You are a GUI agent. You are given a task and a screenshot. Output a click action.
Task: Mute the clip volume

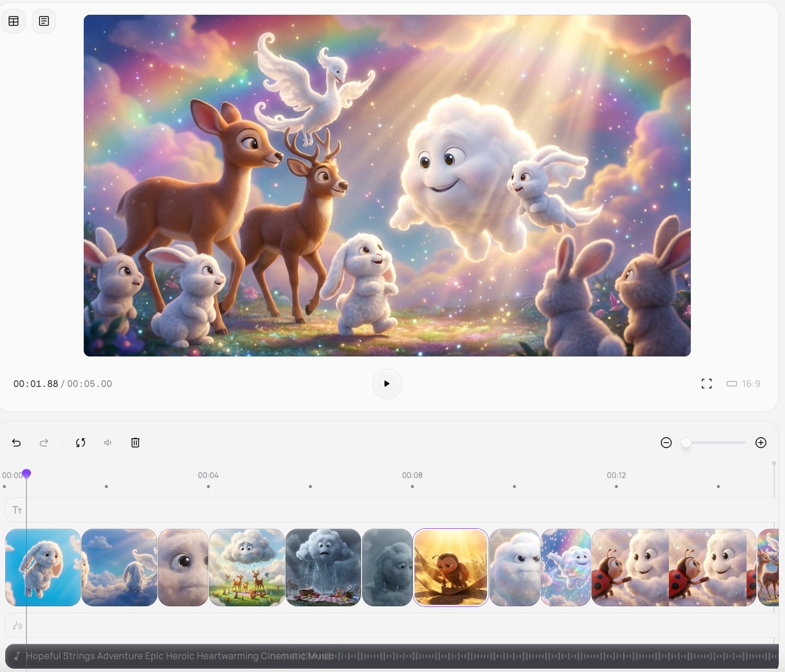(108, 443)
